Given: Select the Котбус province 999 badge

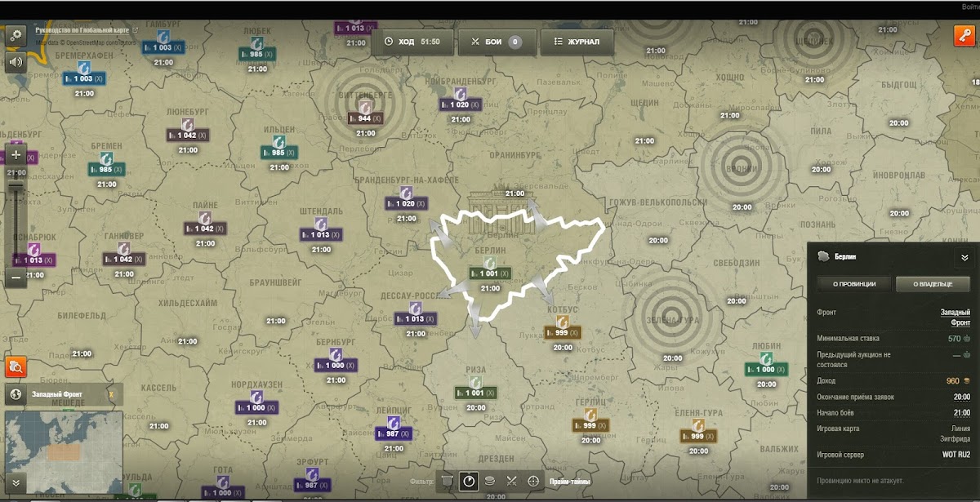Looking at the screenshot, I should tap(563, 333).
